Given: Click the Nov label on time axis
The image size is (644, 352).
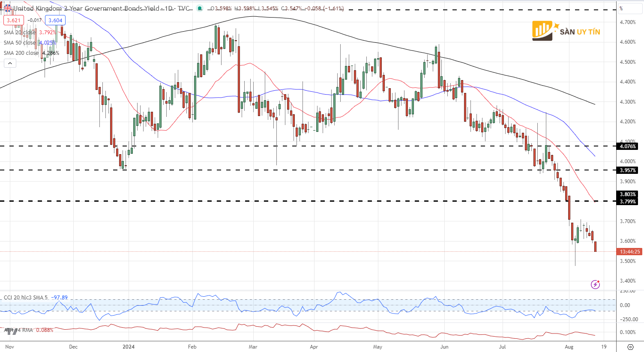Looking at the screenshot, I should coord(9,347).
